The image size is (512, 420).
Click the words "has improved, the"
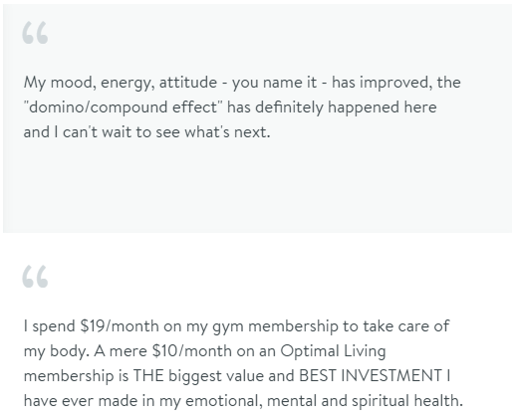396,83
